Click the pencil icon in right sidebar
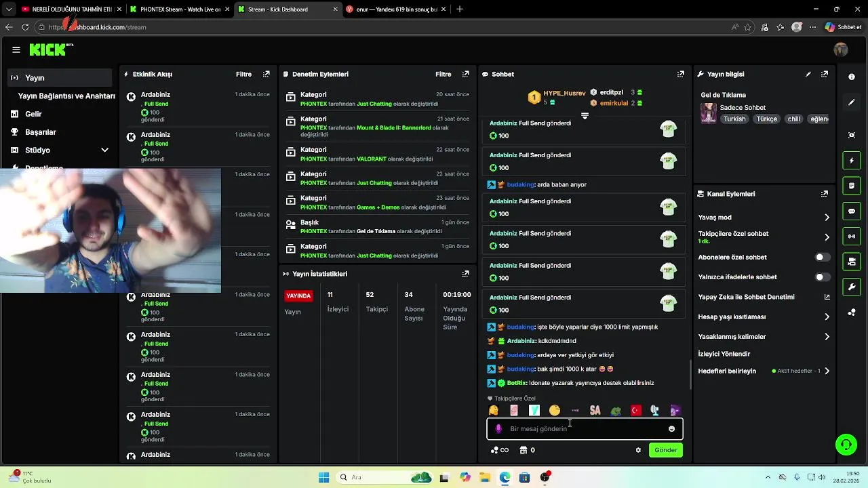The height and width of the screenshot is (488, 868). pyautogui.click(x=852, y=102)
